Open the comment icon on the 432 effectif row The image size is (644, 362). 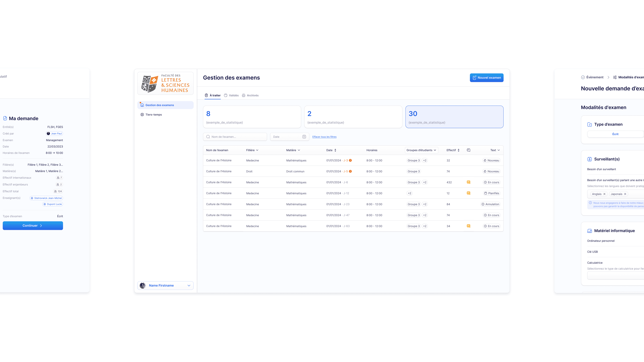point(468,182)
